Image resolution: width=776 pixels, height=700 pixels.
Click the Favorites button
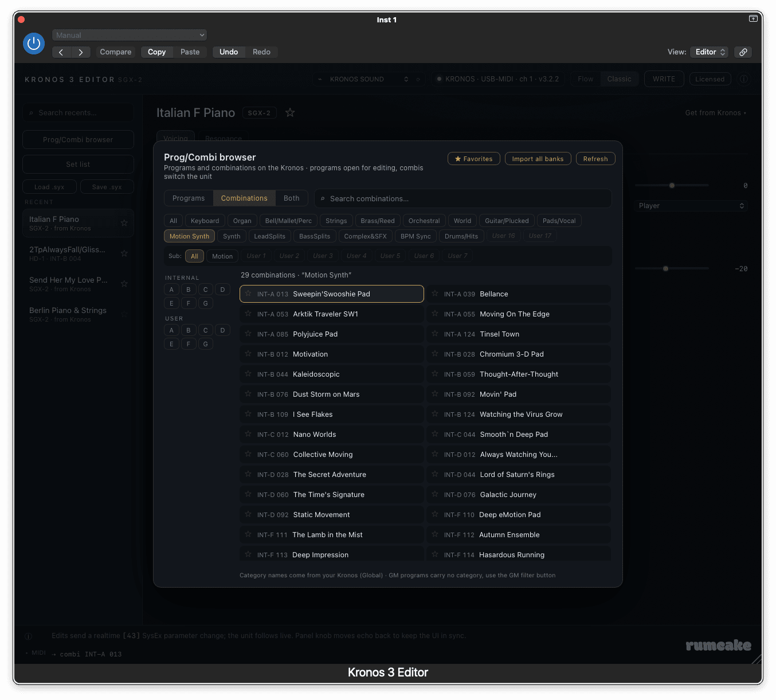point(474,159)
